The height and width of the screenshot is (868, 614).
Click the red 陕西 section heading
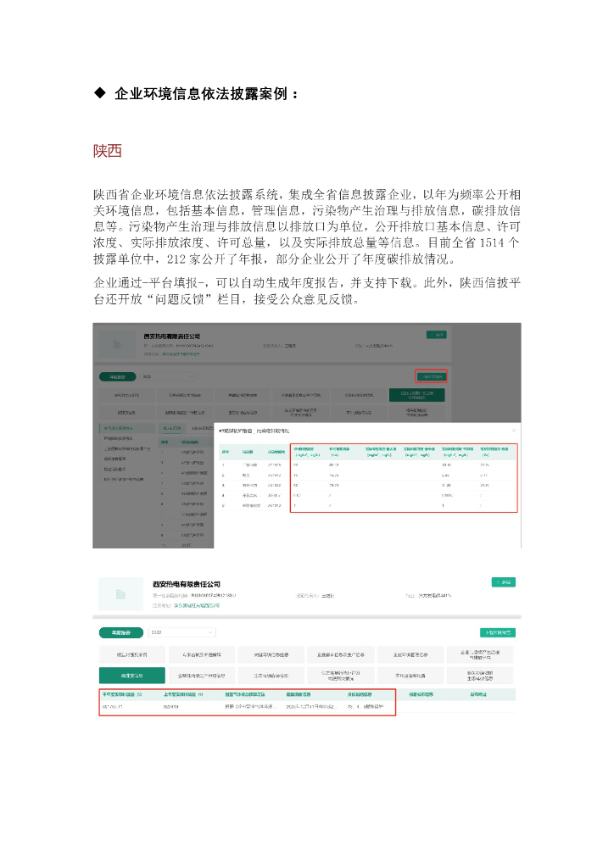click(108, 151)
